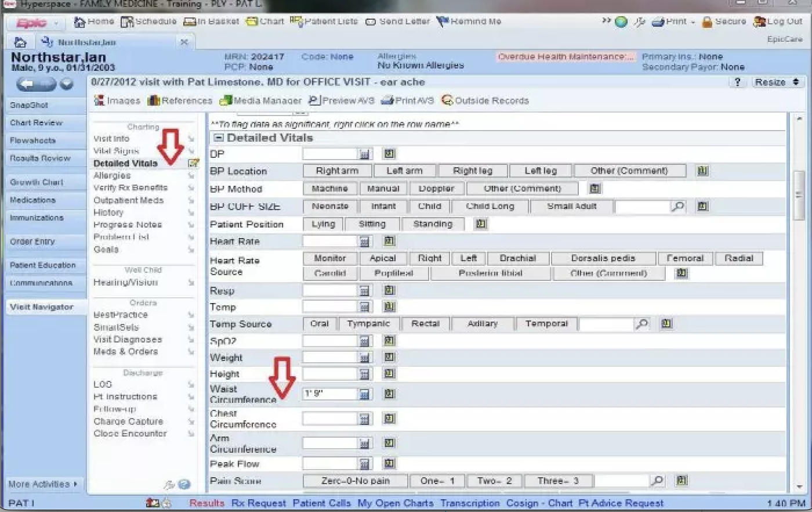Select Right arm for BP Location
This screenshot has width=812, height=512.
click(x=337, y=171)
